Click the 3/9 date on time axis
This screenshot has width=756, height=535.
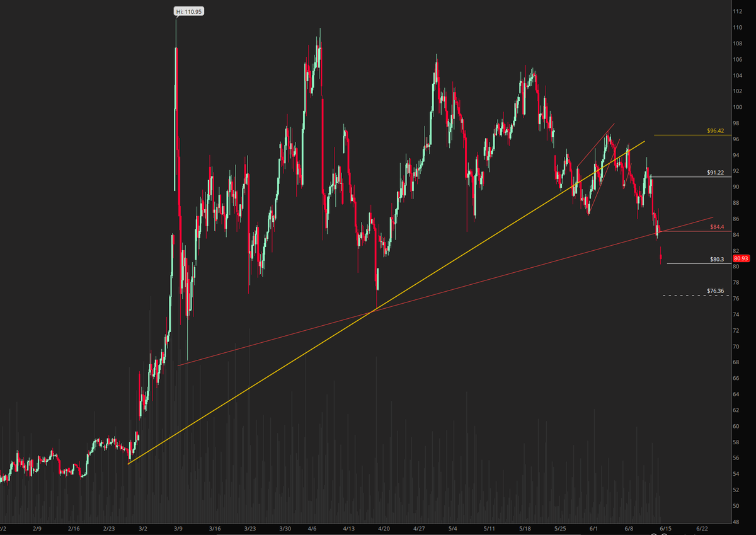[178, 530]
